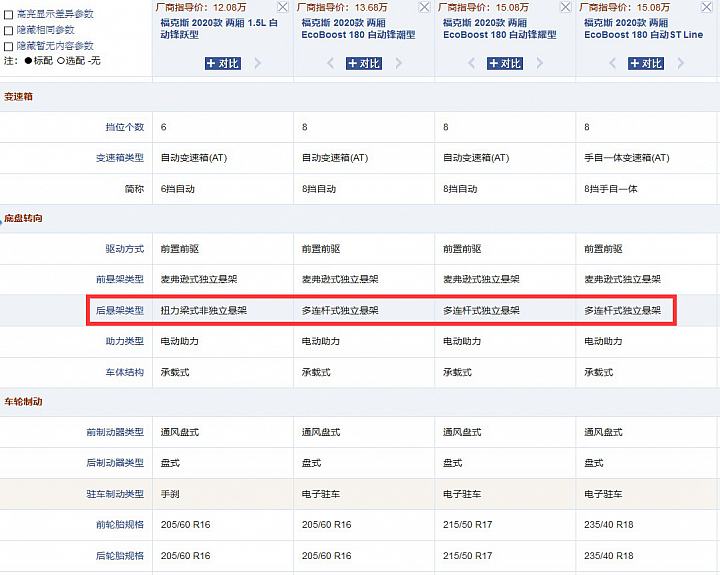The image size is (720, 575).
Task: Open 福克斯 EcoBoost 180 自动ST Line link
Action: (x=643, y=28)
